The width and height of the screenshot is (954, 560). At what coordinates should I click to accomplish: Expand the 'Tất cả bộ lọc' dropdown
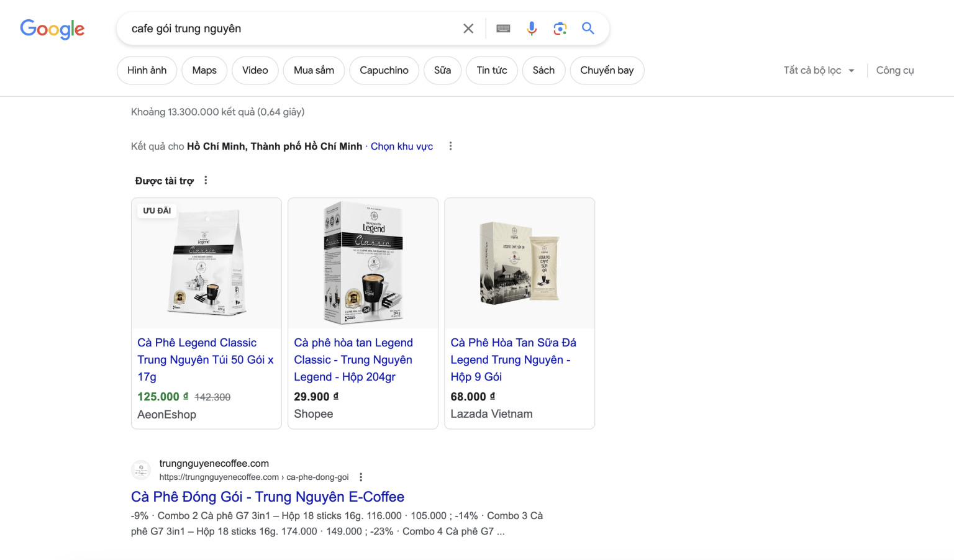(x=818, y=71)
